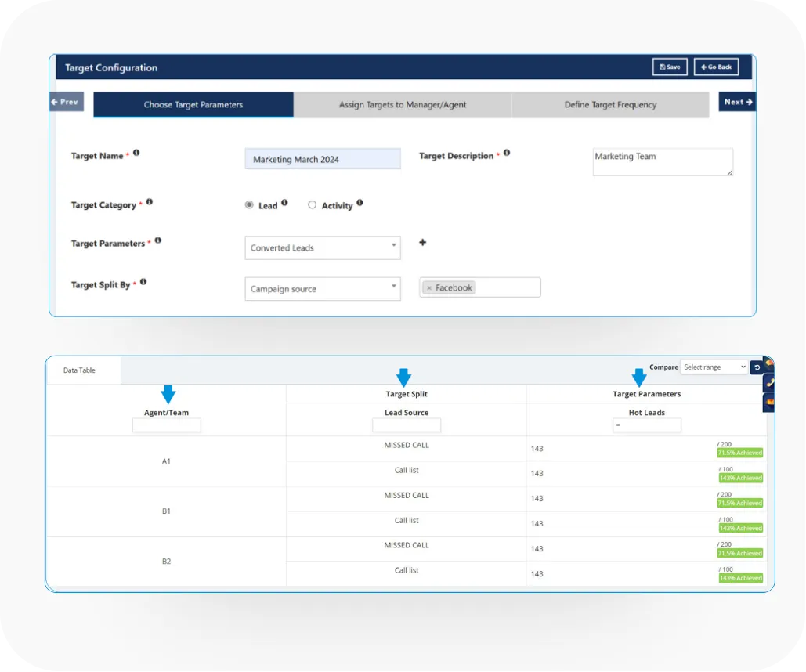This screenshot has width=806, height=672.
Task: Click the Save button
Action: (669, 67)
